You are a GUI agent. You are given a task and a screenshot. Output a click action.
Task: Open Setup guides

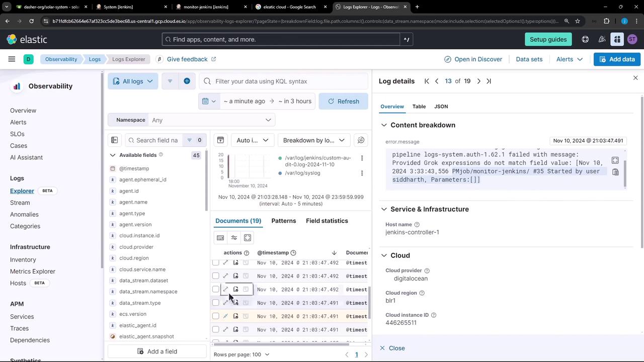[548, 39]
